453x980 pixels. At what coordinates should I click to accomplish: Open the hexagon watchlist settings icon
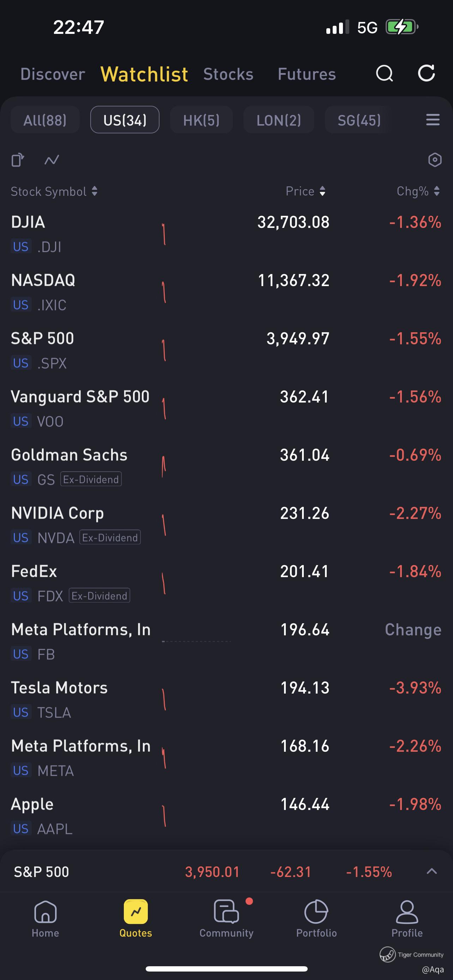pos(435,160)
